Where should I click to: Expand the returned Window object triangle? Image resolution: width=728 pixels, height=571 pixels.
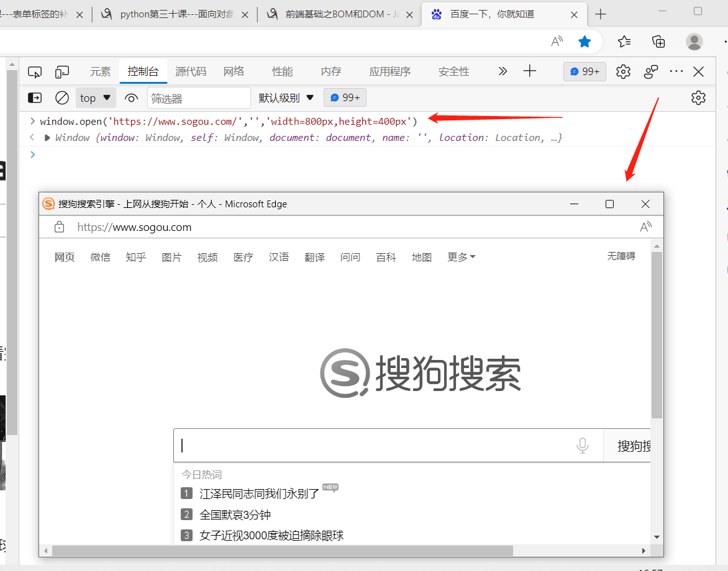point(47,138)
